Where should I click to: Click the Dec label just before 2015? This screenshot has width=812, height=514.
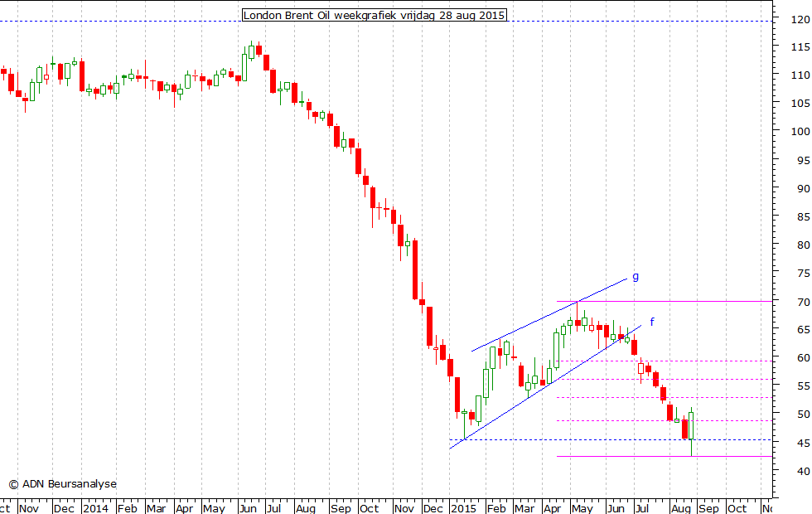(433, 508)
